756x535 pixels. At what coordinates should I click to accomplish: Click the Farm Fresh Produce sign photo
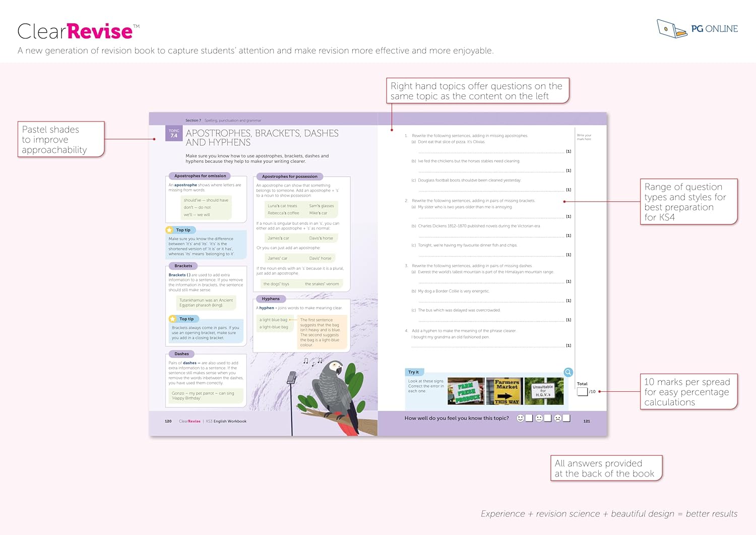[x=466, y=391]
